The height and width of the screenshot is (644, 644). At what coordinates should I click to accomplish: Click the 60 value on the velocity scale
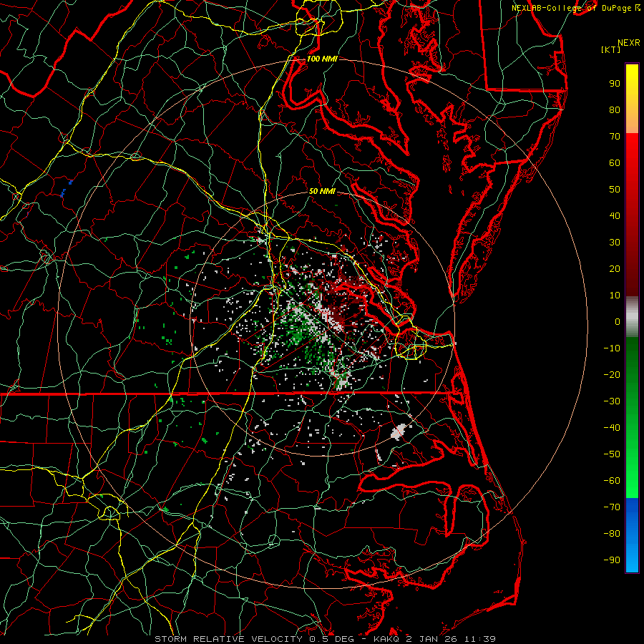point(615,163)
